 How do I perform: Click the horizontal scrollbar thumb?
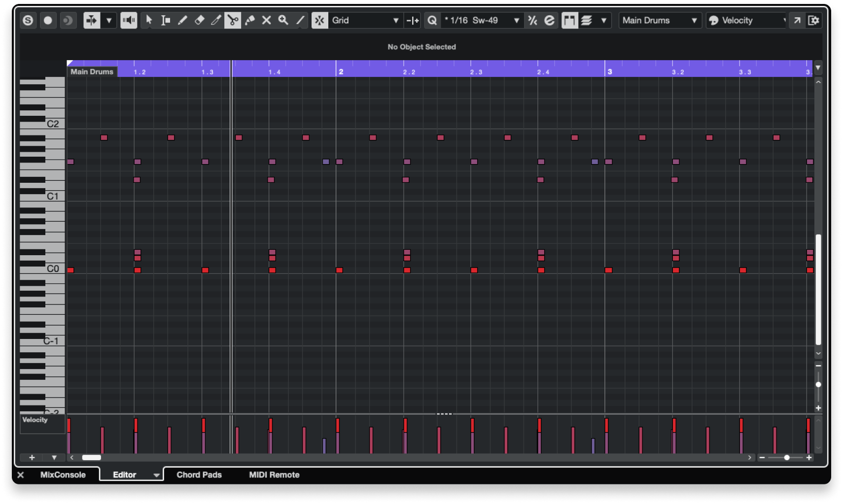pos(91,458)
